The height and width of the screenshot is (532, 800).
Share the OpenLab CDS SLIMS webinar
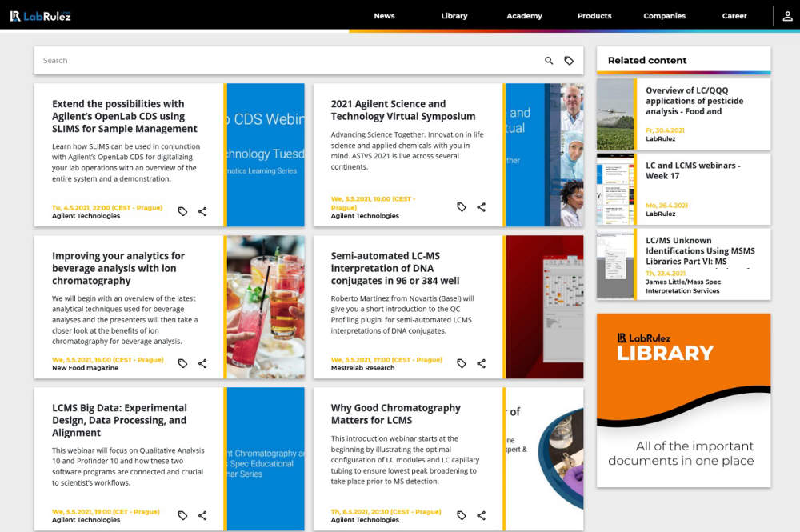pyautogui.click(x=202, y=211)
